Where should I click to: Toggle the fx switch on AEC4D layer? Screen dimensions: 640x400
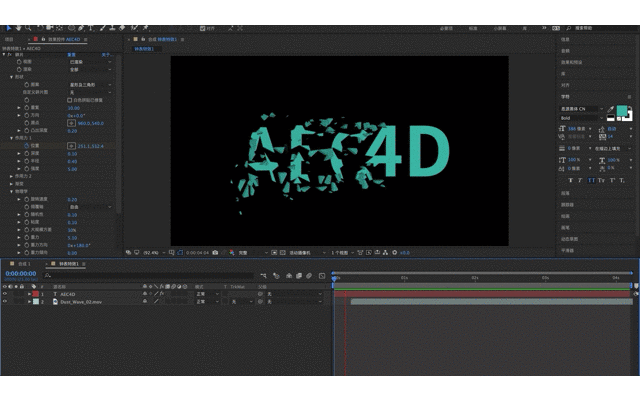[162, 294]
